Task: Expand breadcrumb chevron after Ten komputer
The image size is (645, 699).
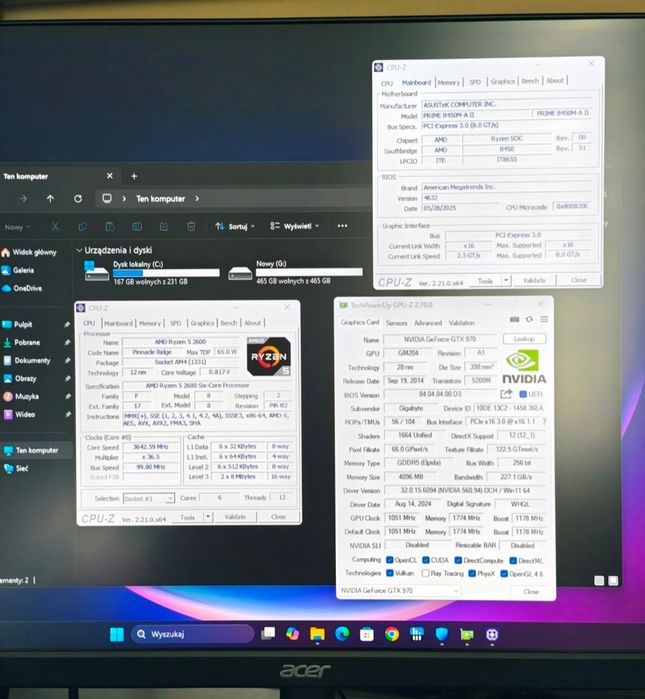Action: (x=197, y=198)
